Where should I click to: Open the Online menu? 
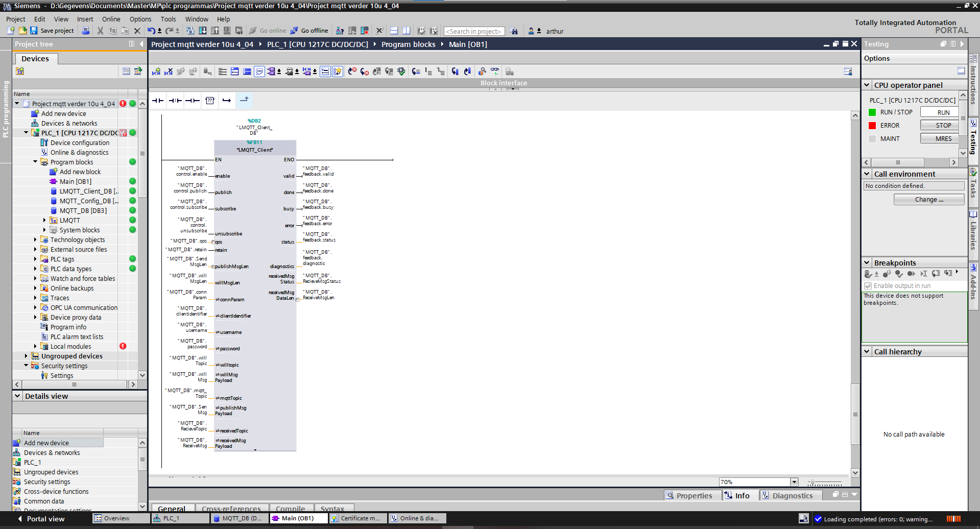[111, 19]
